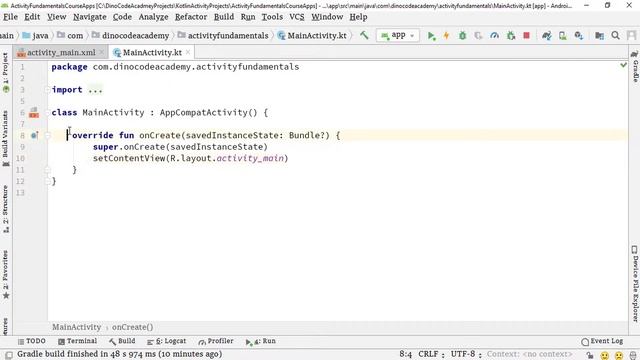Click the Search Everywhere magnifier icon
The image size is (640, 360).
[x=616, y=36]
